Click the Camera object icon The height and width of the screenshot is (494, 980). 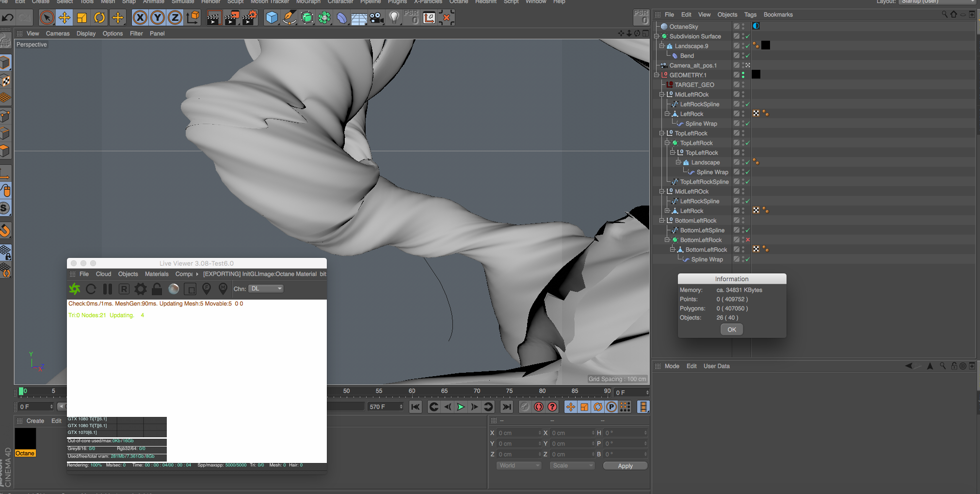376,18
